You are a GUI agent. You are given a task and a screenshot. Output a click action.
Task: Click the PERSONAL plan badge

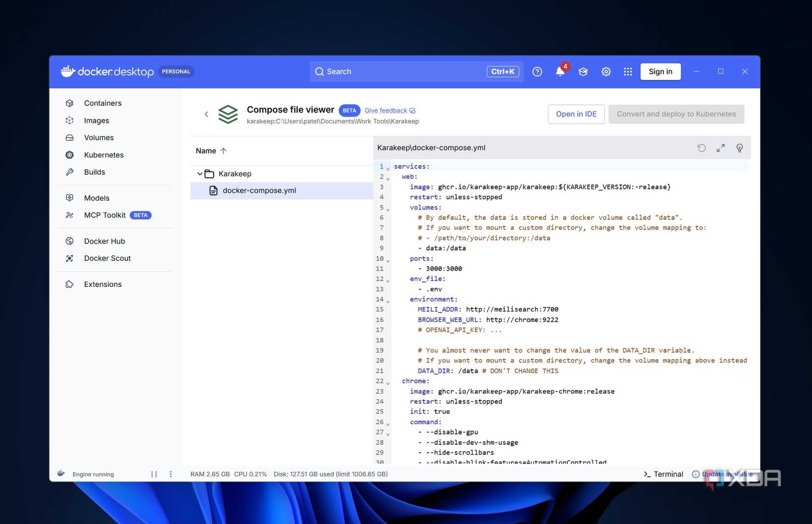(176, 72)
